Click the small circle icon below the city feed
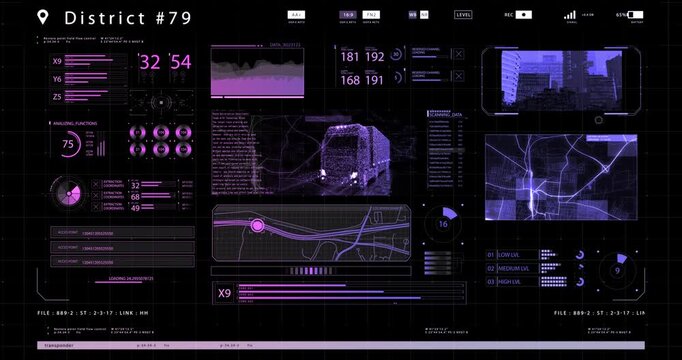 [x=598, y=120]
